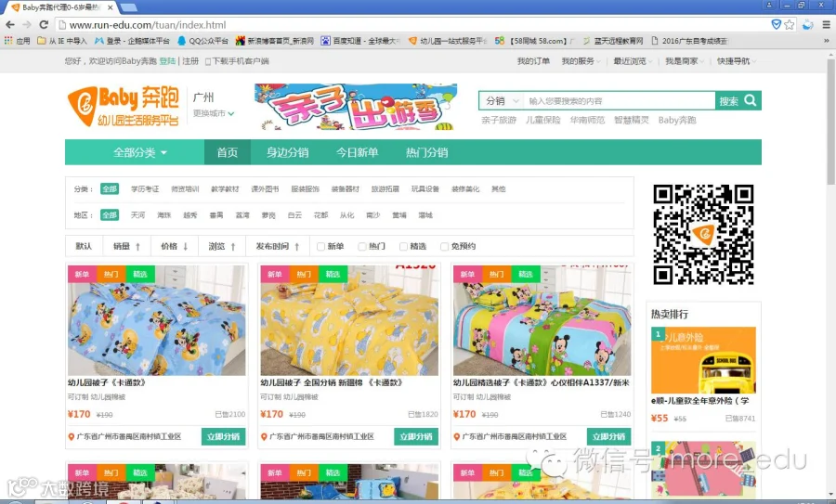
Task: Click the 下载手机客户端 phone link
Action: coord(237,60)
